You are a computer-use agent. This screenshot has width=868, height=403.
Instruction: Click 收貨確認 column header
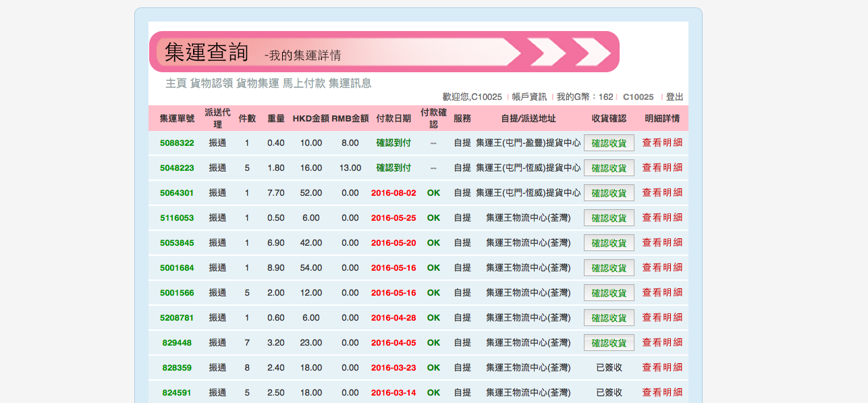[x=609, y=119]
